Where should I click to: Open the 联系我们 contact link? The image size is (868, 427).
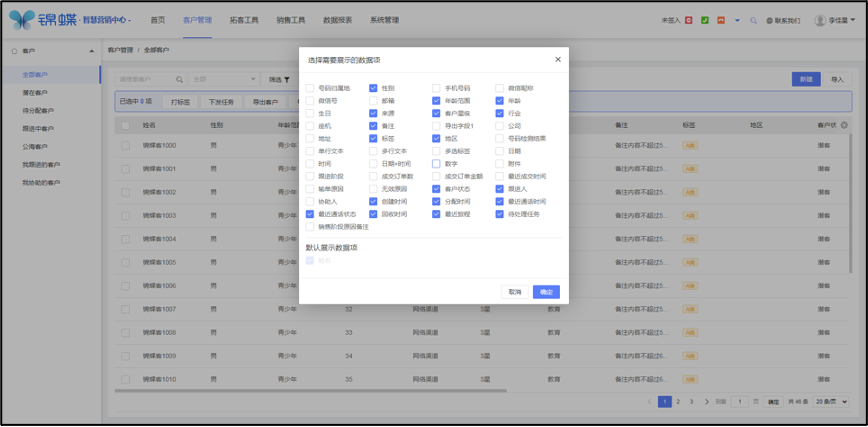tap(783, 20)
